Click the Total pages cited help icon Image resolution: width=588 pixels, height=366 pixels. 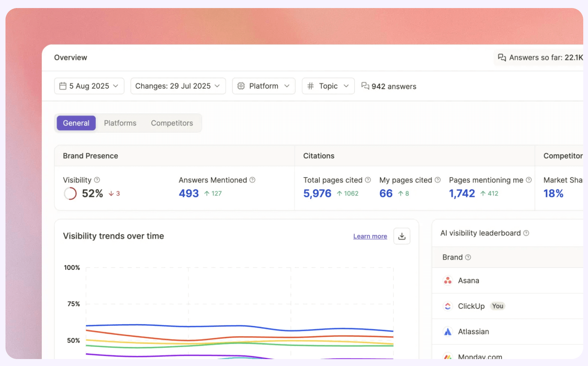[368, 180]
